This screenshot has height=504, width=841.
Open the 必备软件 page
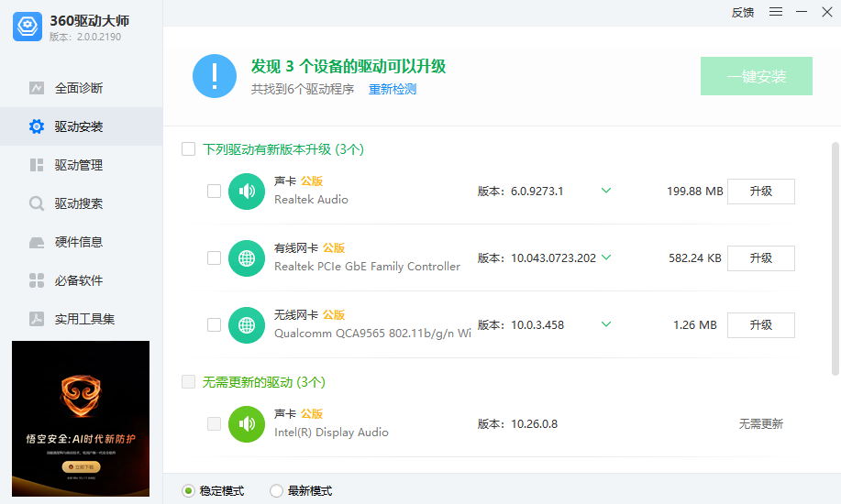pos(81,280)
